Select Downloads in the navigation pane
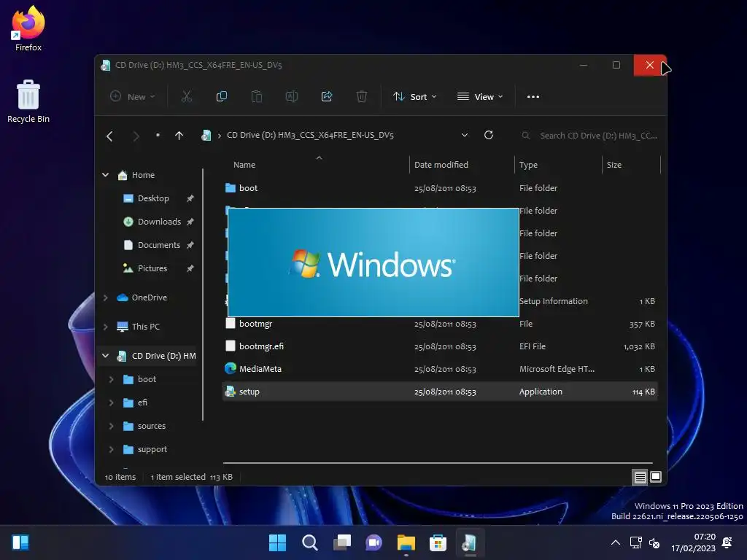The height and width of the screenshot is (560, 747). click(x=159, y=222)
